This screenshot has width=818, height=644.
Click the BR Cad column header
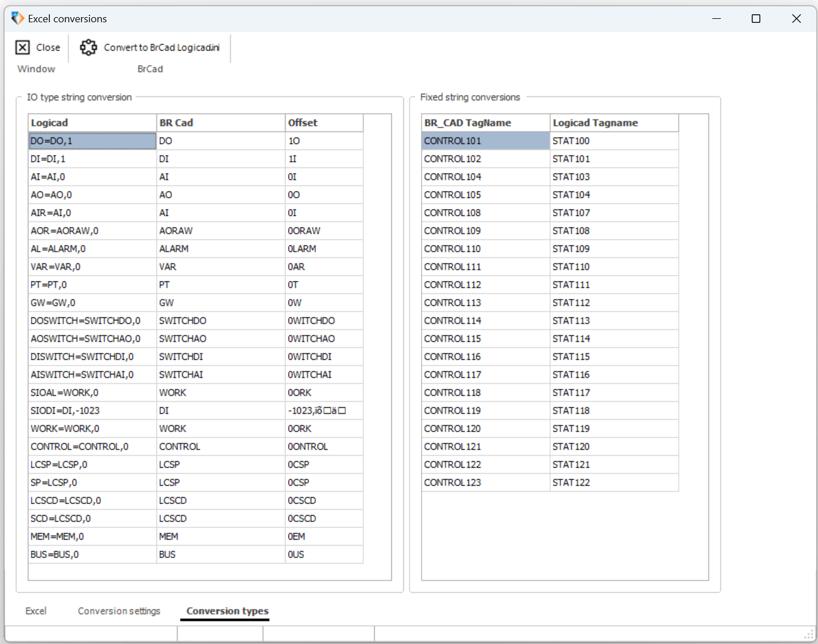click(220, 123)
